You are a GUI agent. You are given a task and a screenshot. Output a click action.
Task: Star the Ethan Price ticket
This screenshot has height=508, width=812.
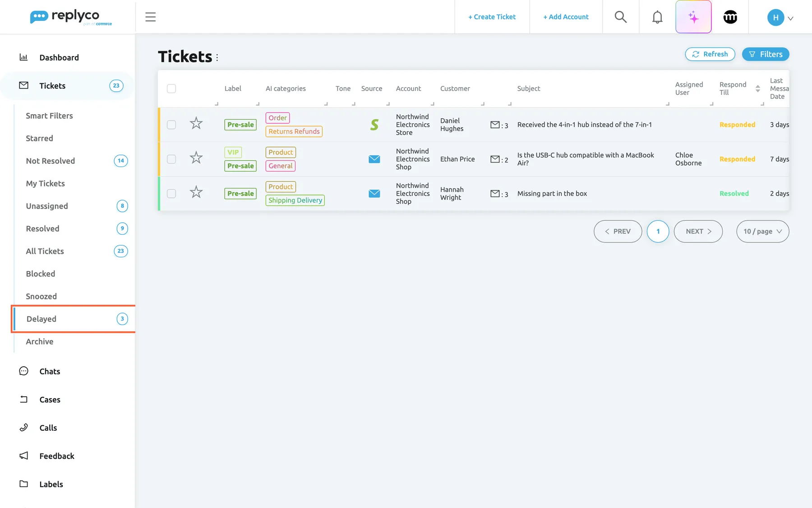196,158
